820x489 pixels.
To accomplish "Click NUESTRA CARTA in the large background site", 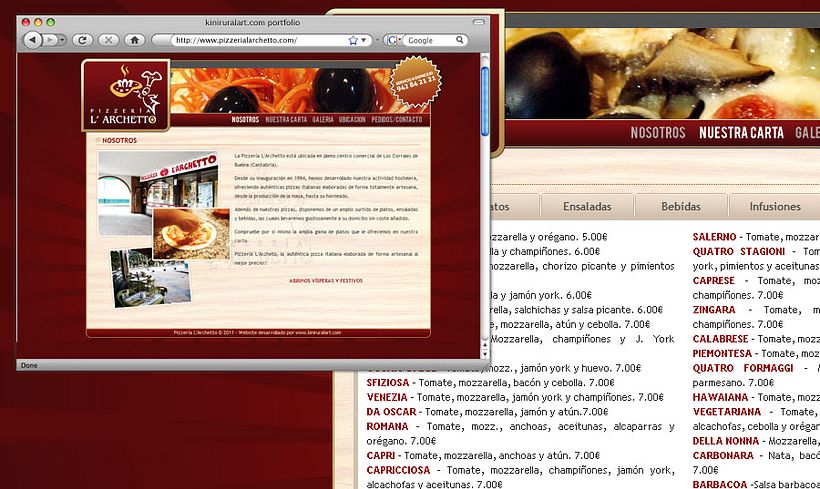I will [742, 133].
